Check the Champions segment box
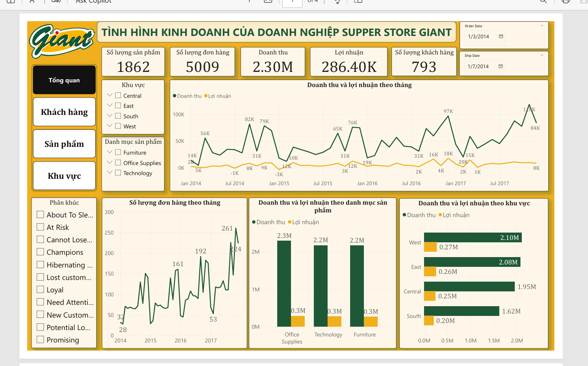 click(40, 252)
